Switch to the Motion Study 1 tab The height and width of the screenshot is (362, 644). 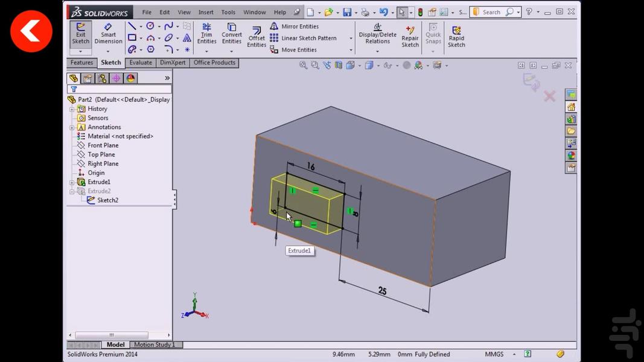(156, 345)
